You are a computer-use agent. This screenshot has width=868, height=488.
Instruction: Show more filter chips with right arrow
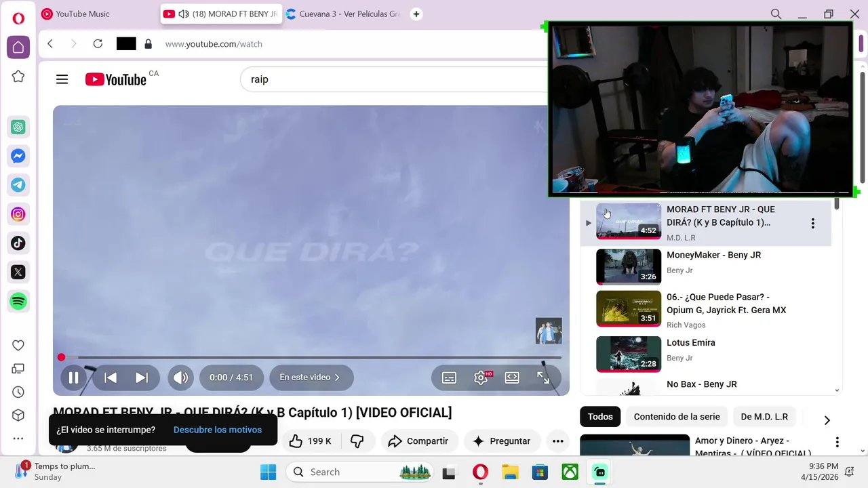pyautogui.click(x=827, y=420)
